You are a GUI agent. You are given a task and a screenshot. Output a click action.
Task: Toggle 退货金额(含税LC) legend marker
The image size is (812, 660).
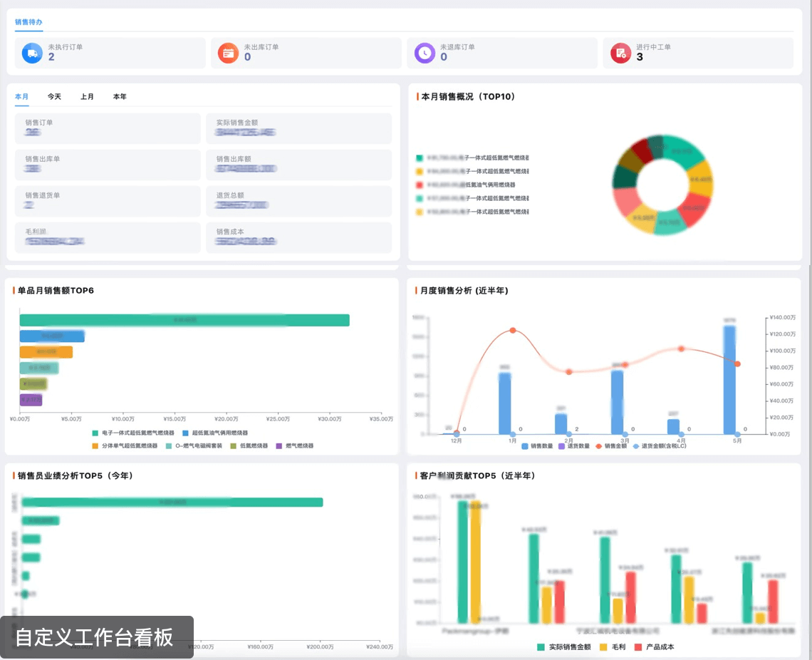pyautogui.click(x=636, y=446)
